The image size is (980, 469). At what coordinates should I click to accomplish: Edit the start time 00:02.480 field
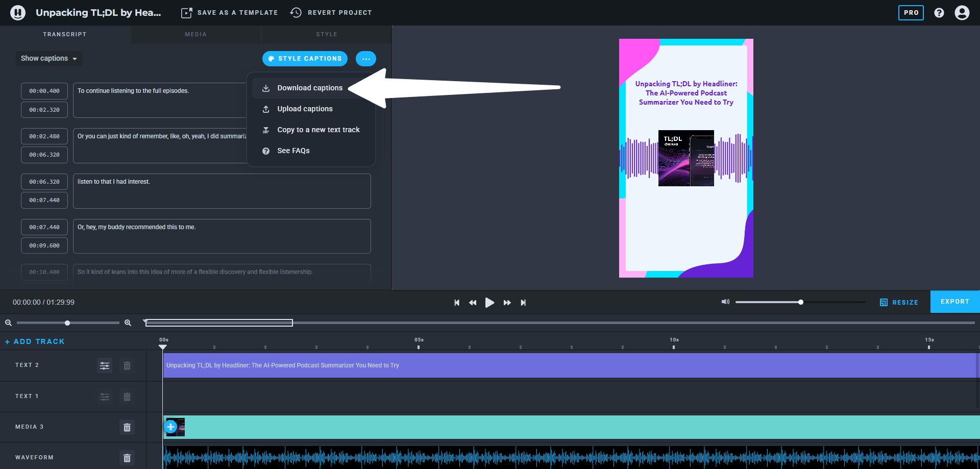[x=44, y=136]
